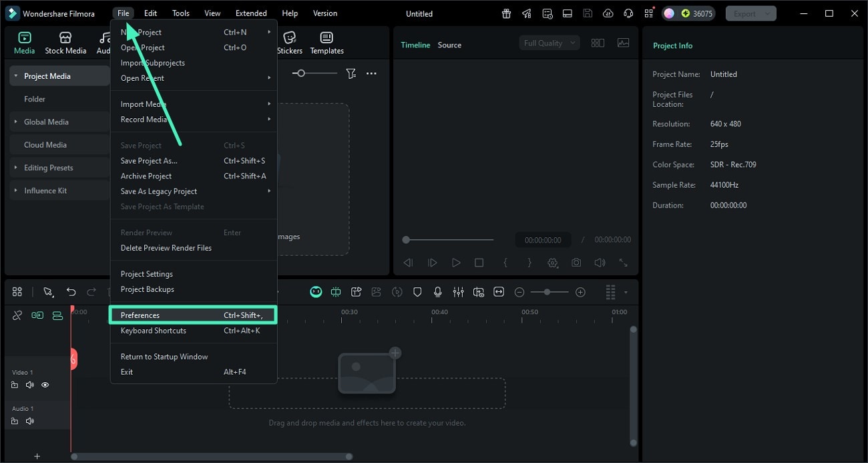Click the preview timecode field
This screenshot has width=868, height=463.
[543, 240]
